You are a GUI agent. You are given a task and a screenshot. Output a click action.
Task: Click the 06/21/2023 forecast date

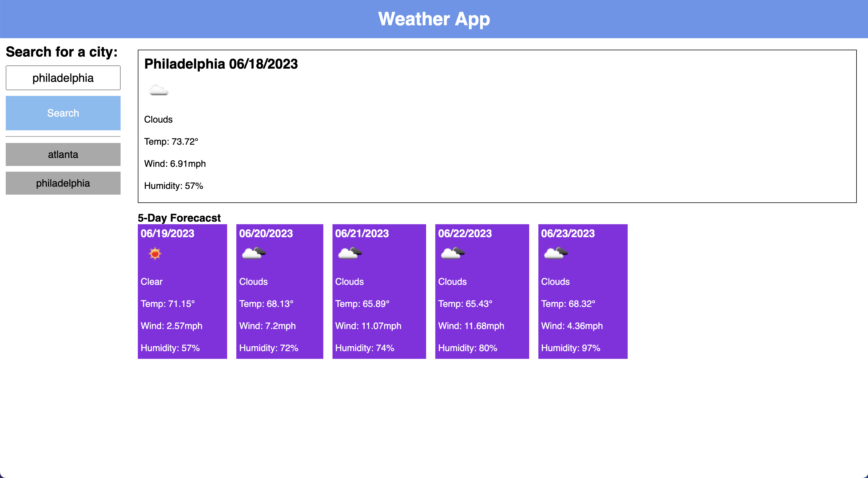pos(362,233)
